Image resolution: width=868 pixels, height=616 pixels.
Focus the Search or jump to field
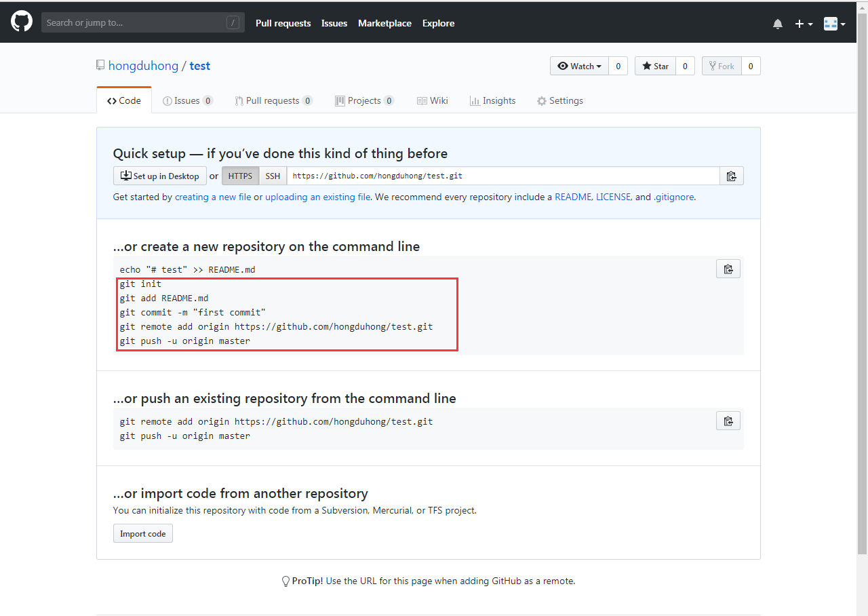click(x=142, y=22)
